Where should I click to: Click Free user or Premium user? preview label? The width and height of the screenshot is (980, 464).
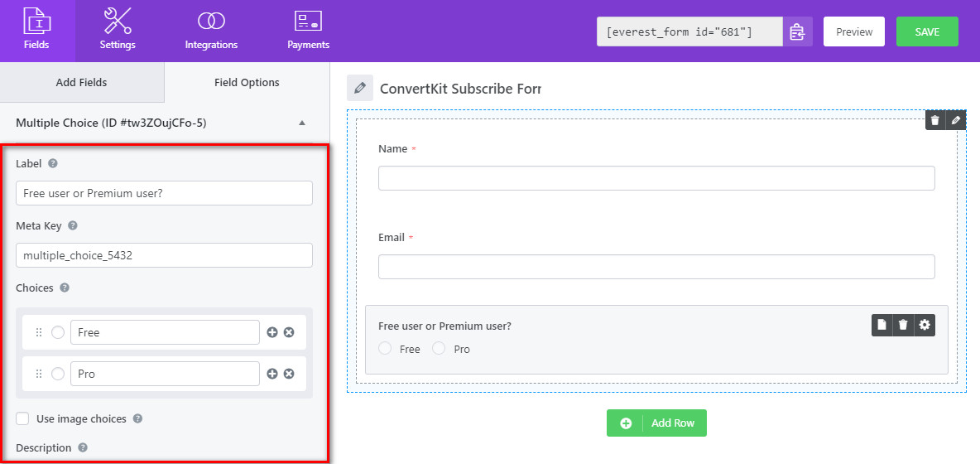click(x=445, y=326)
